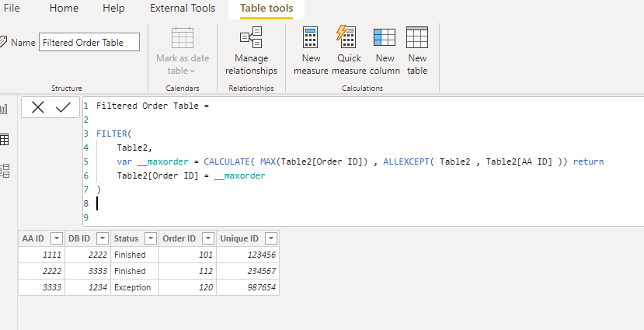The width and height of the screenshot is (644, 330).
Task: Open Unique ID column filter dropdown
Action: click(x=271, y=238)
